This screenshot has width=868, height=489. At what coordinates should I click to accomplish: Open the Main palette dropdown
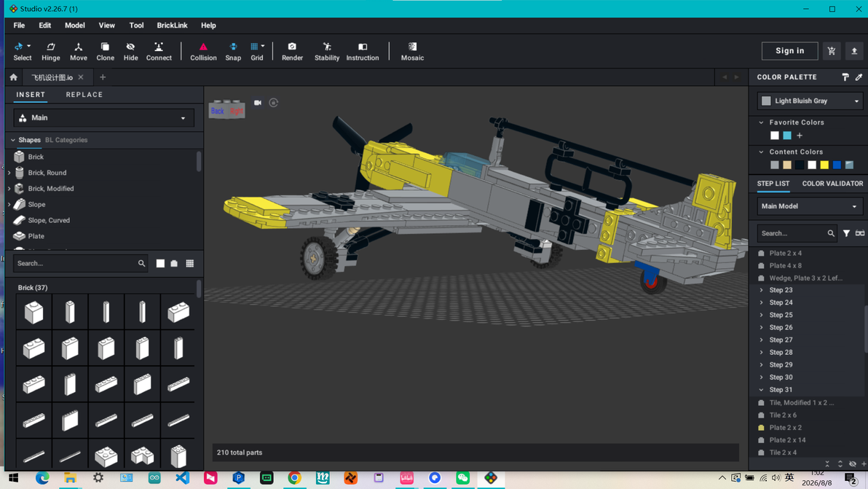coord(103,118)
